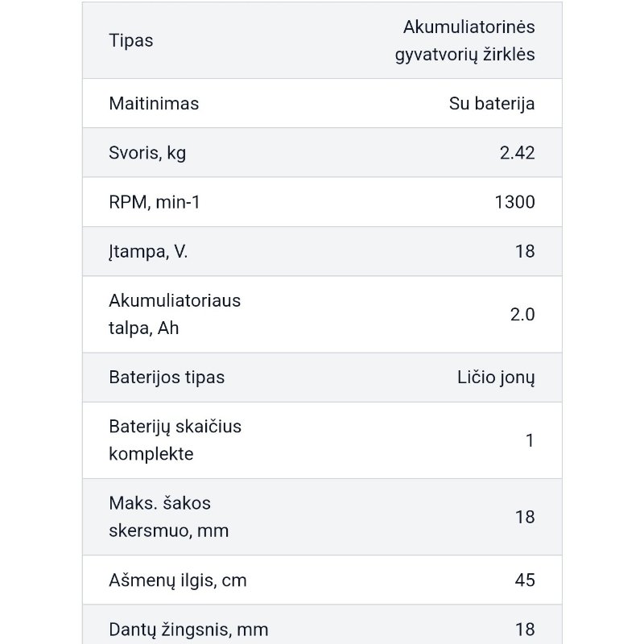The height and width of the screenshot is (644, 644).
Task: Select the blade length value 45
Action: (524, 580)
